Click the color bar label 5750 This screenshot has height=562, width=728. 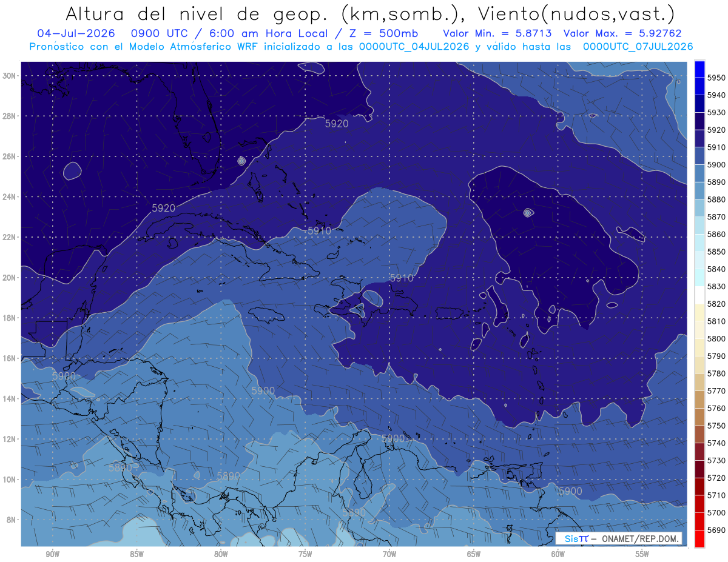(x=716, y=426)
